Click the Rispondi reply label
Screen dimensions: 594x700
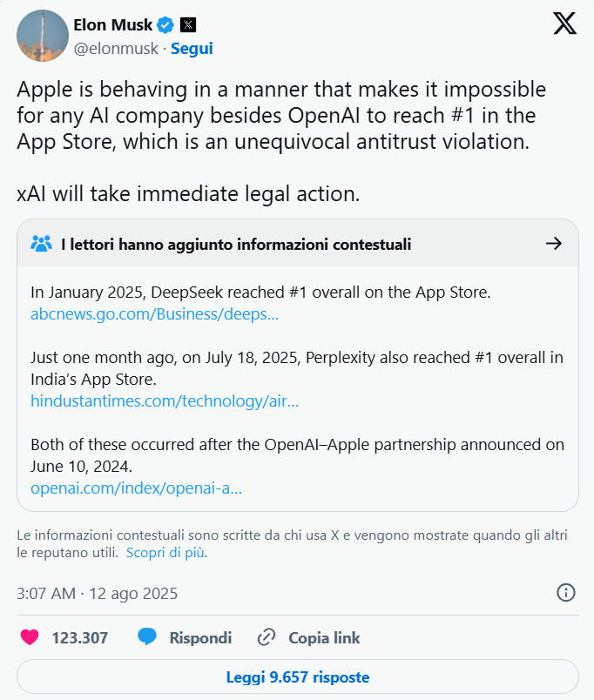(200, 637)
